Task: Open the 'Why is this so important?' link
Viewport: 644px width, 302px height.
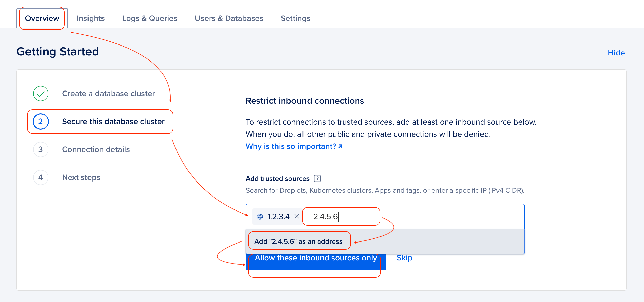Action: 292,146
